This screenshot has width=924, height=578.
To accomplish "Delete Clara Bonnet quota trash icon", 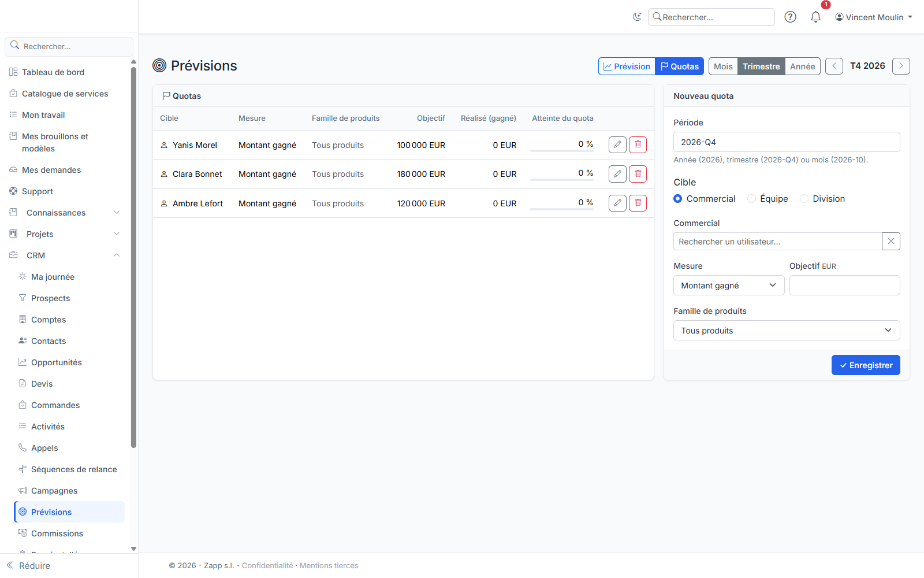I will [638, 173].
